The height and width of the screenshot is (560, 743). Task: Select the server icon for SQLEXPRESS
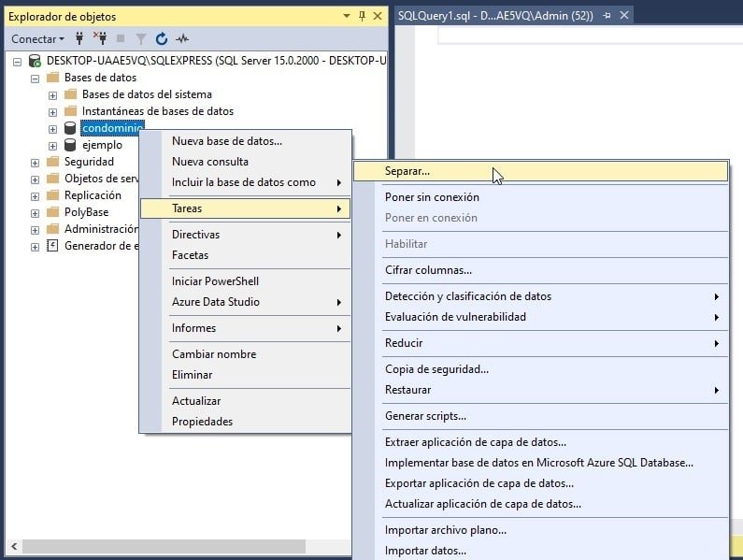pos(35,61)
